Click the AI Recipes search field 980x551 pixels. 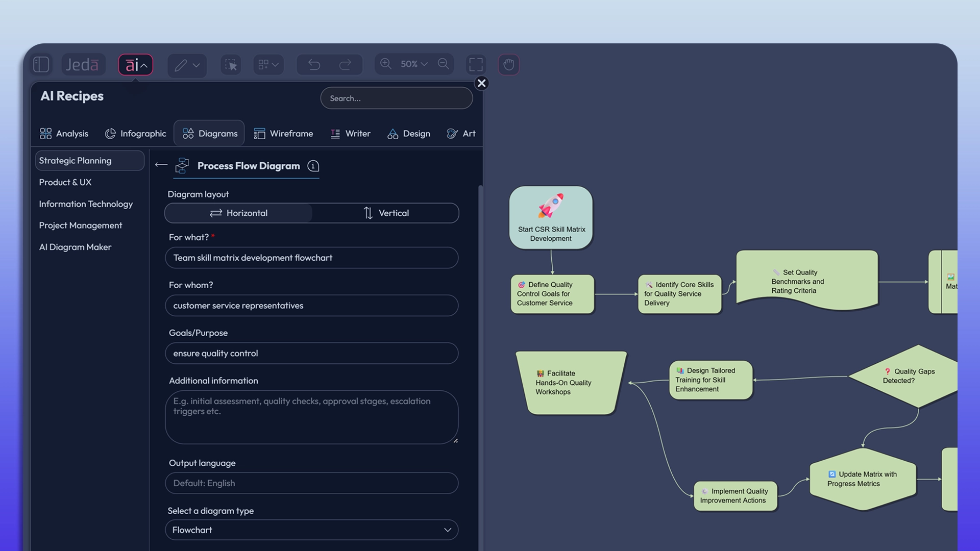396,98
